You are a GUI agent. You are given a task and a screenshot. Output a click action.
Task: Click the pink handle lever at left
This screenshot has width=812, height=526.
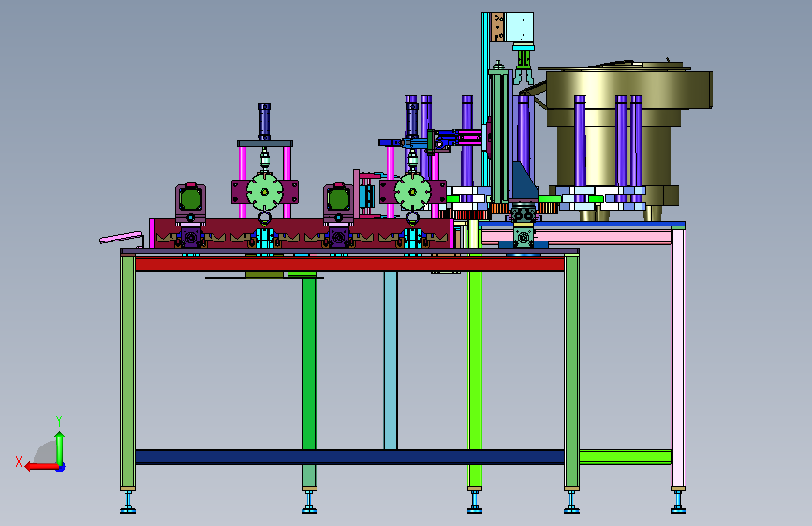tap(121, 237)
